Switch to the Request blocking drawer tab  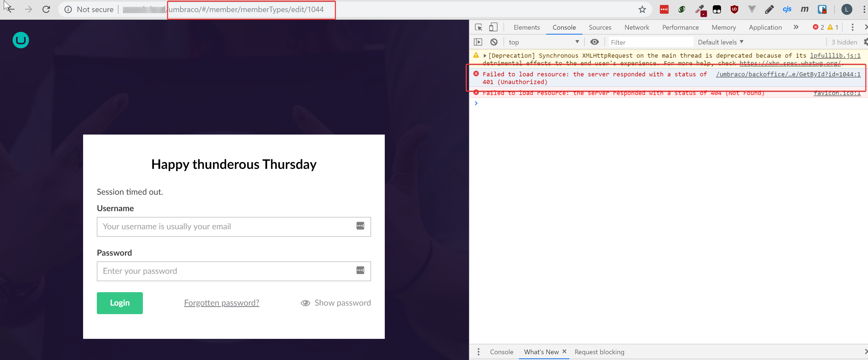tap(600, 351)
